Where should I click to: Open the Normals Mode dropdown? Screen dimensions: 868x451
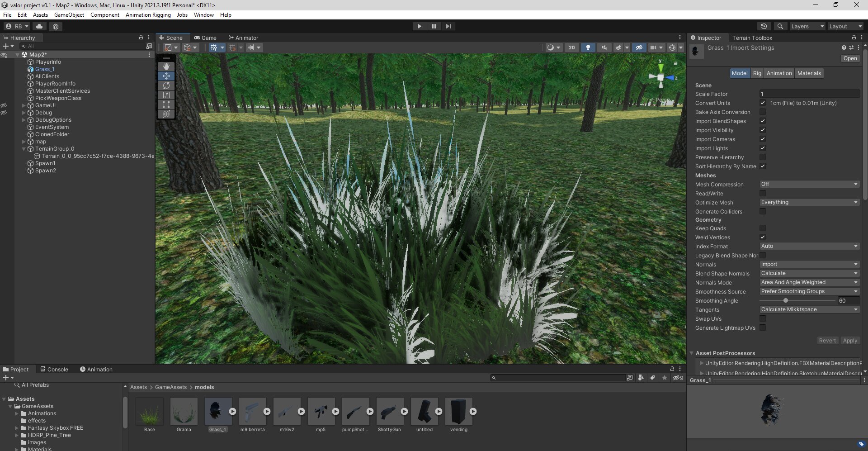(809, 282)
